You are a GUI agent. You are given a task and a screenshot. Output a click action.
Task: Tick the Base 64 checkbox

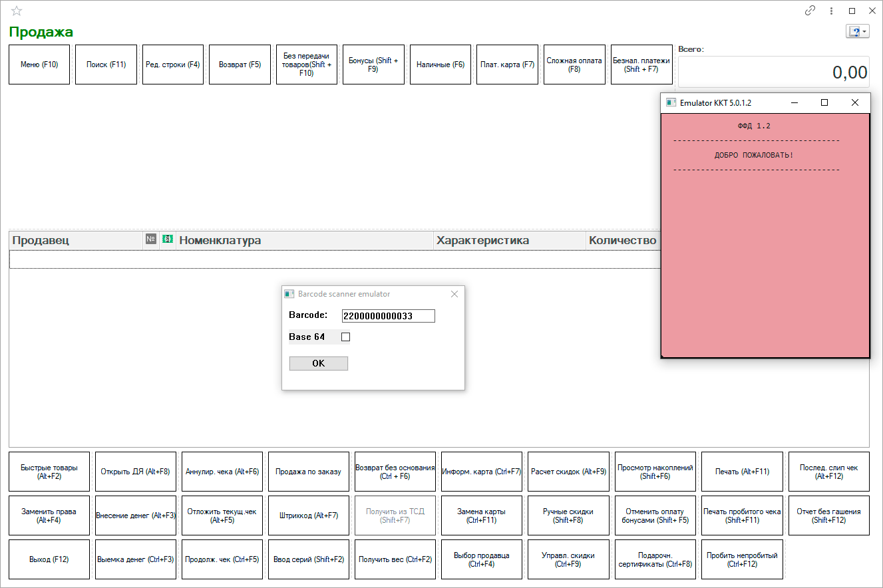pos(345,337)
